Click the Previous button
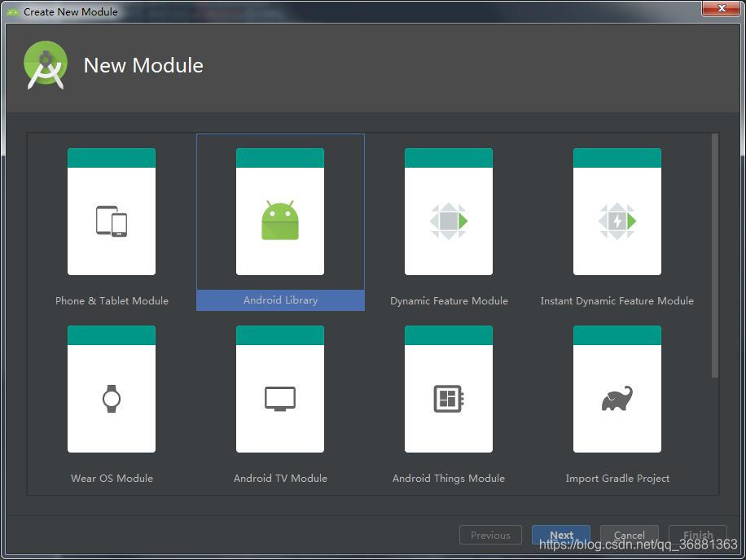The image size is (746, 560). [490, 535]
